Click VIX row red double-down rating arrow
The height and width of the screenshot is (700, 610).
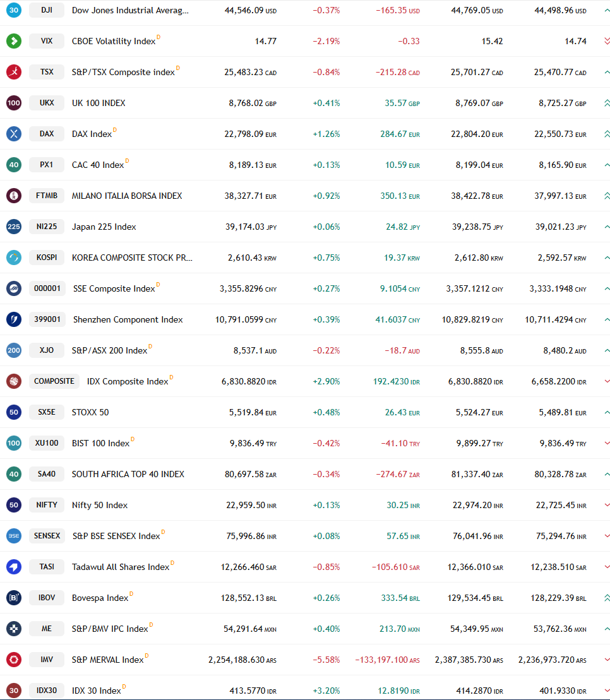click(x=607, y=41)
